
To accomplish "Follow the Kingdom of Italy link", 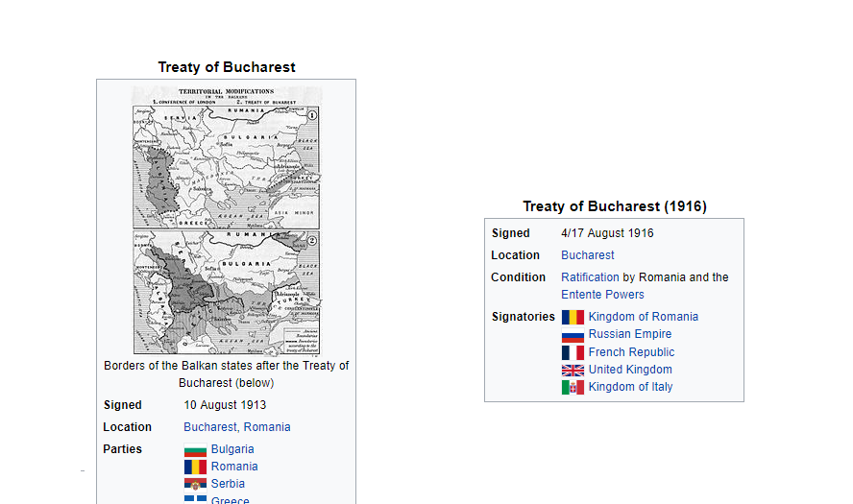I will point(630,387).
